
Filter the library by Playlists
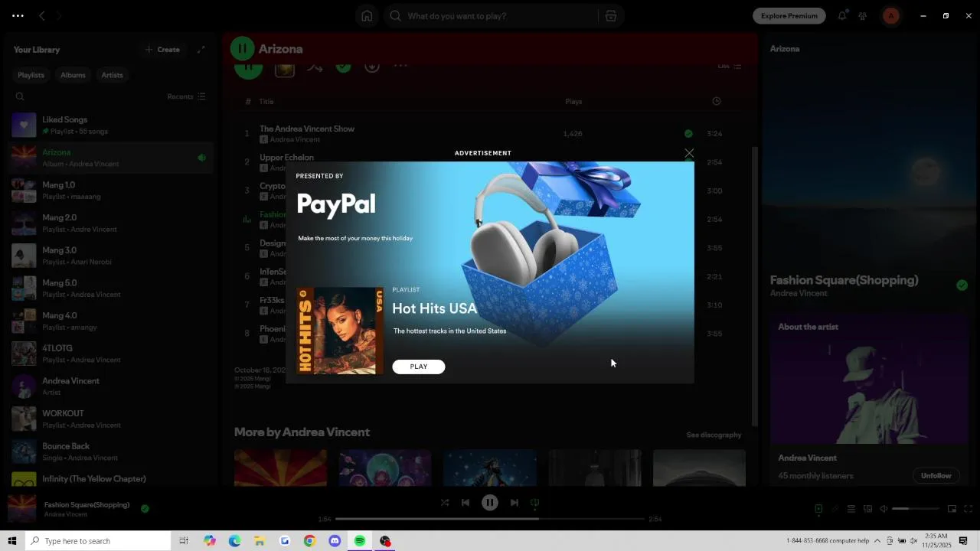[x=31, y=75]
